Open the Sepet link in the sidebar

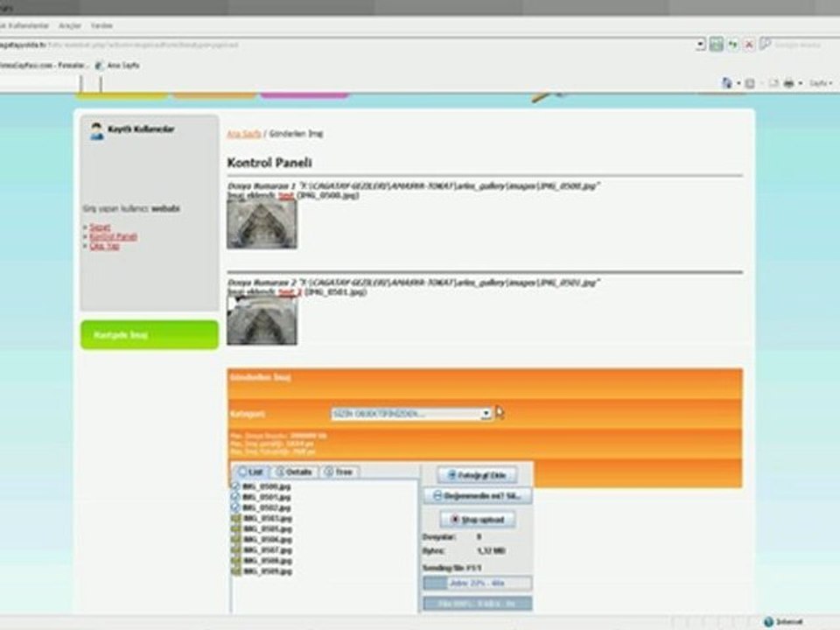pyautogui.click(x=100, y=227)
